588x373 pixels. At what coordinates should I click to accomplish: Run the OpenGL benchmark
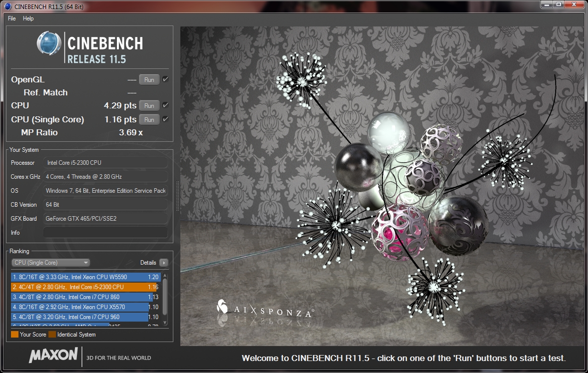(x=149, y=79)
